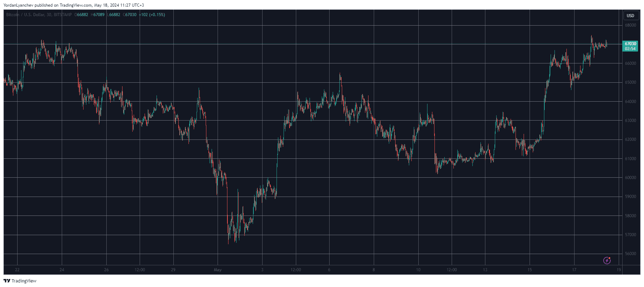644x287 pixels.
Task: Click the 57000 price axis label
Action: coord(630,235)
